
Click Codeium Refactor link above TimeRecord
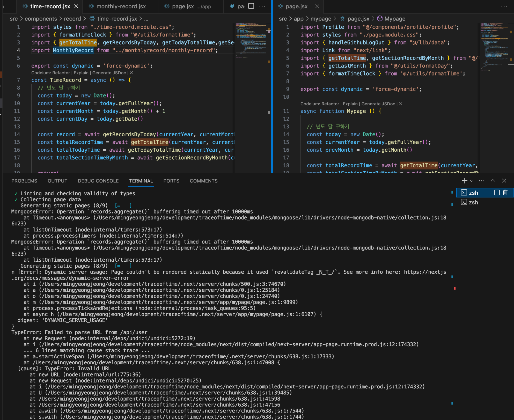tap(61, 73)
